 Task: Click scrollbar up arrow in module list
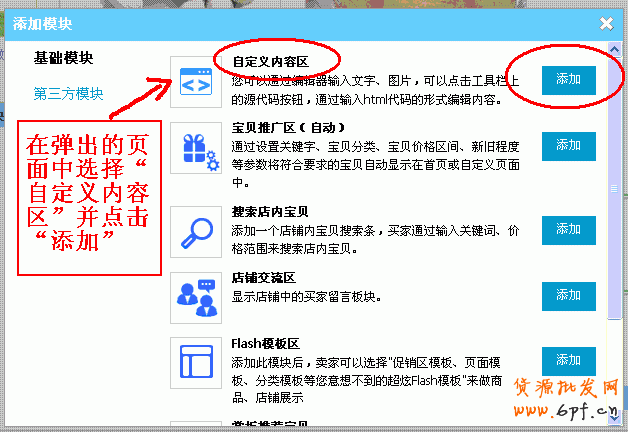coord(614,50)
